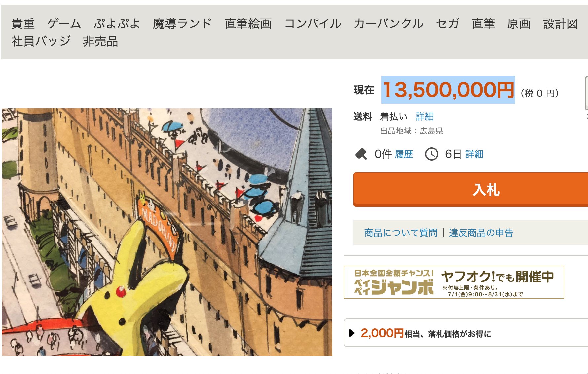Viewport: 588px width, 374px height.
Task: Click the orange 入札 bid button
Action: coord(471,190)
